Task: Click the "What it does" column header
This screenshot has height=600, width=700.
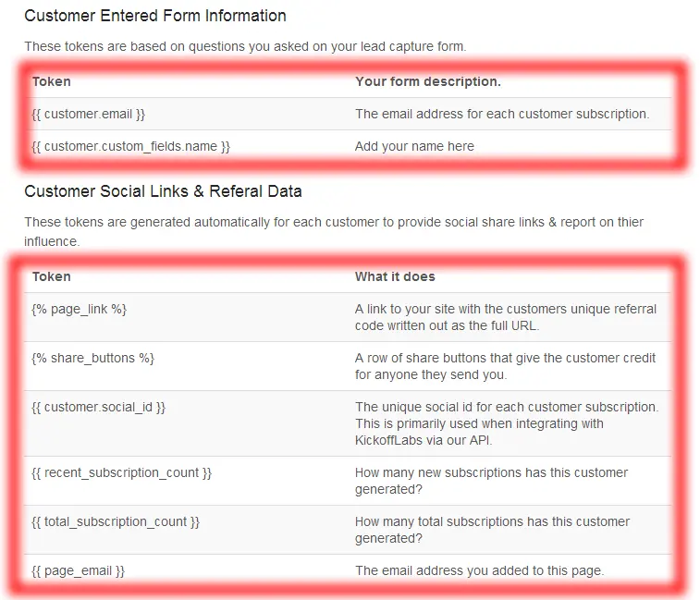Action: pos(395,276)
